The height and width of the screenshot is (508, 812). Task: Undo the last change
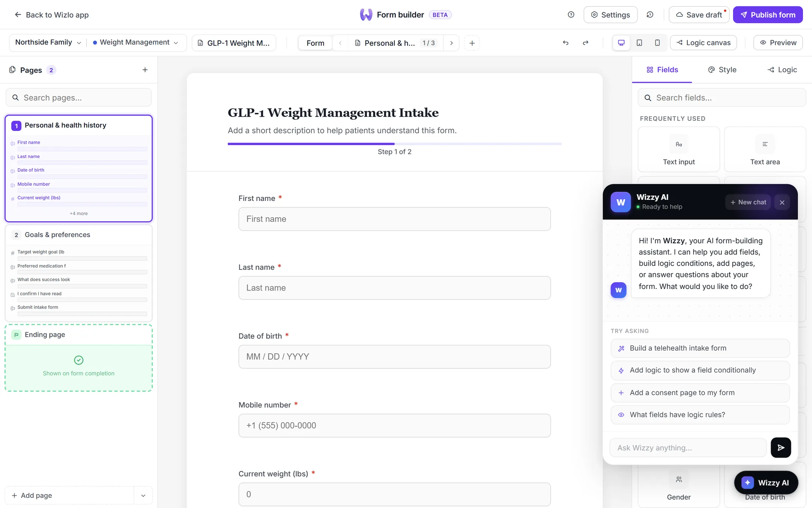(x=565, y=43)
